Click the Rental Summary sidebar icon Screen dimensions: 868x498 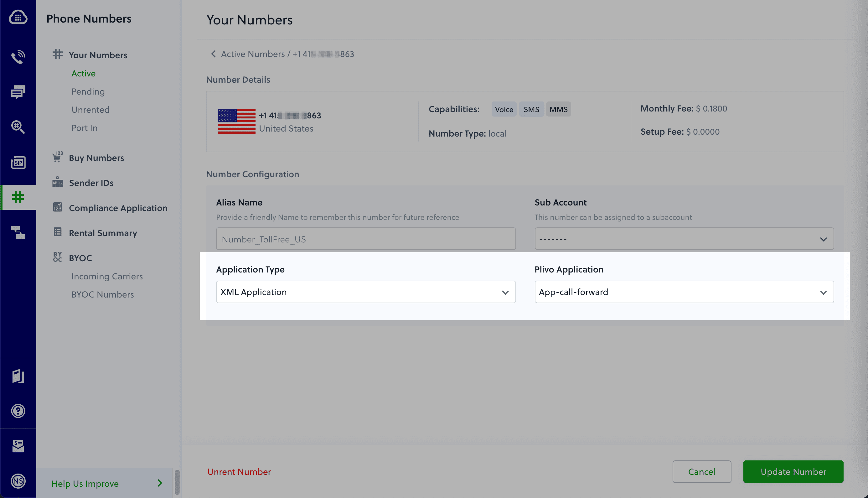click(57, 232)
